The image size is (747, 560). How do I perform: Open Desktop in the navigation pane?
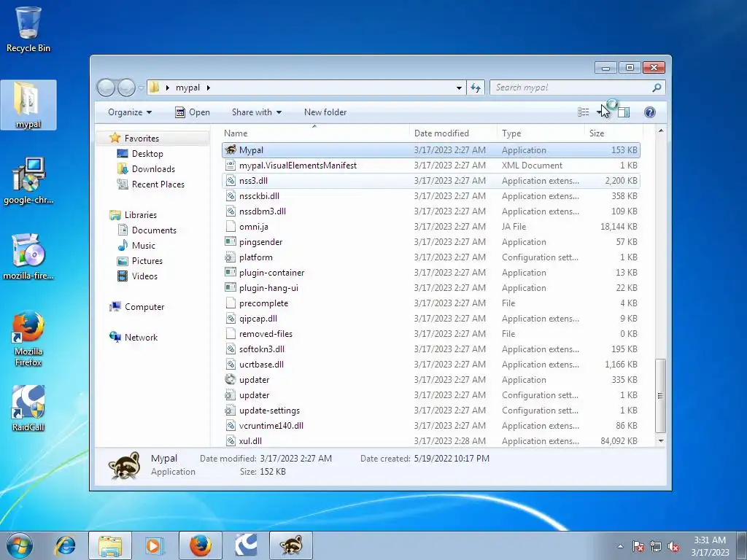(x=147, y=154)
